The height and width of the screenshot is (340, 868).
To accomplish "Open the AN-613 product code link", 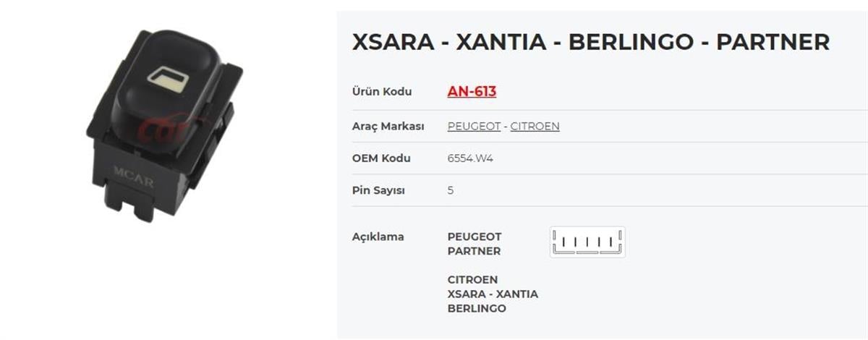I will [x=472, y=92].
